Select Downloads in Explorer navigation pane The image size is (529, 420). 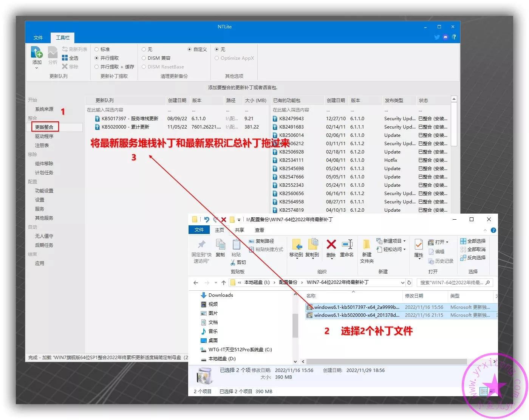click(x=221, y=295)
